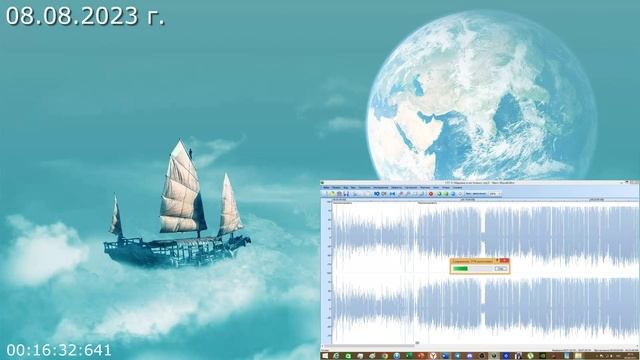Open the zoom percentage dropdown in editor toolbar
This screenshot has height=360, width=640.
tap(495, 194)
